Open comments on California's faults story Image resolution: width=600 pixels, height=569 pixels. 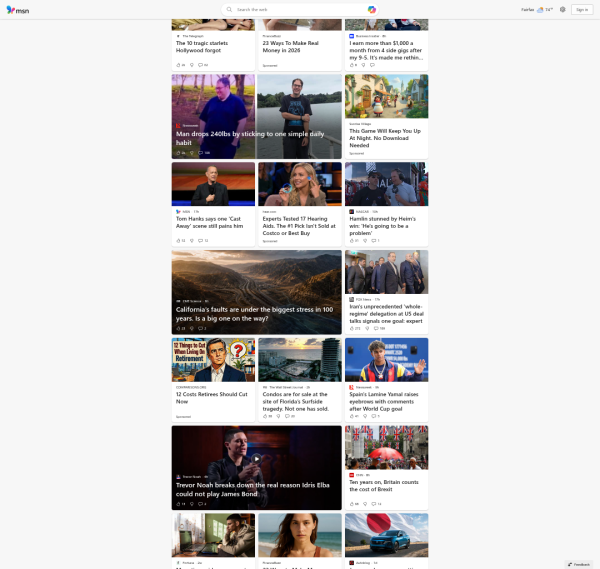pos(202,328)
